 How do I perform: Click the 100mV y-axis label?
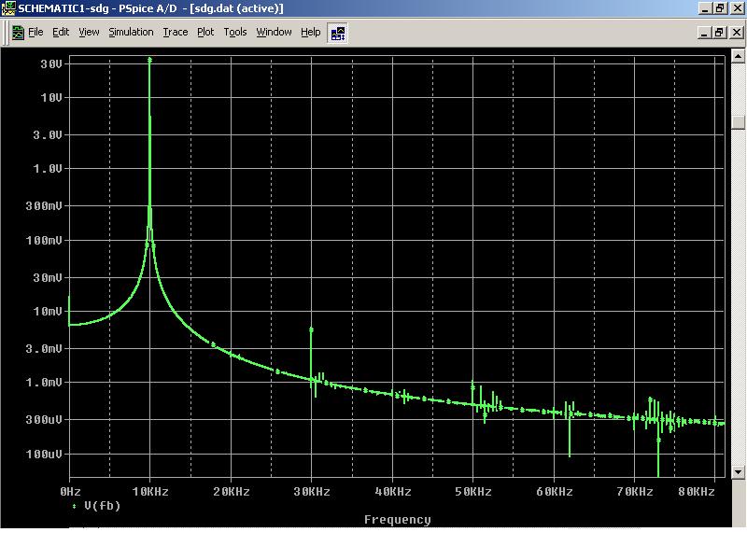44,241
